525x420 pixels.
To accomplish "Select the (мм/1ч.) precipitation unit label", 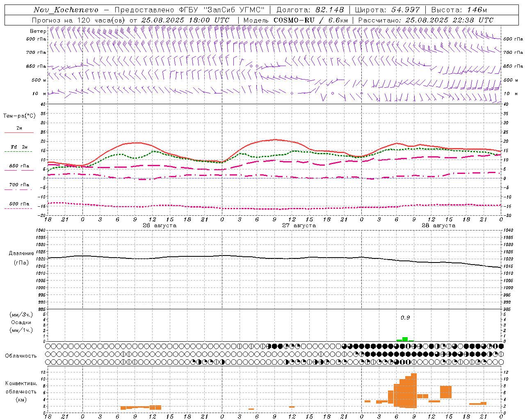I will tap(21, 330).
